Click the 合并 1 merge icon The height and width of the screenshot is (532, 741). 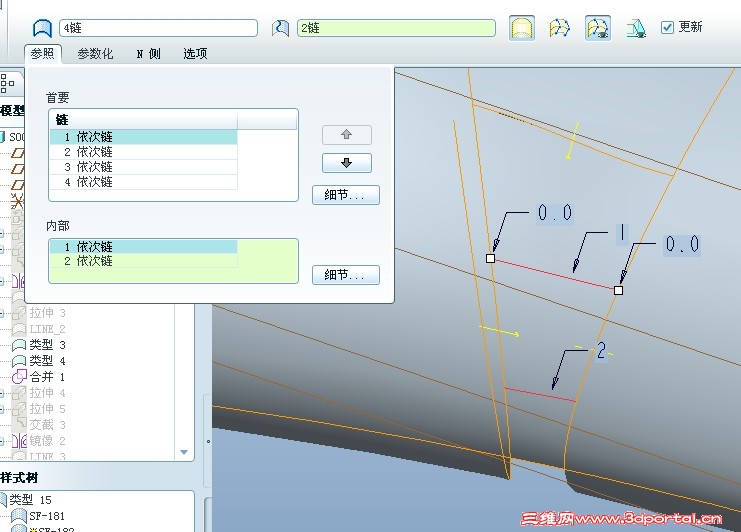[x=19, y=377]
